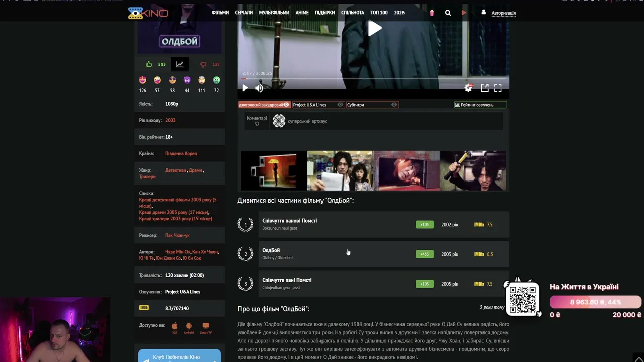
Task: Click the large play button overlay on video
Action: point(374,28)
